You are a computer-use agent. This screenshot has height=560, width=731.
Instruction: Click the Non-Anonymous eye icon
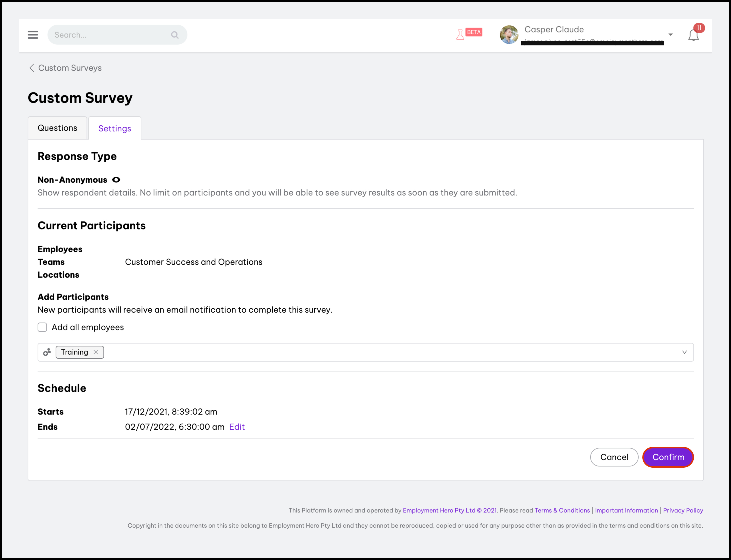[x=116, y=180]
